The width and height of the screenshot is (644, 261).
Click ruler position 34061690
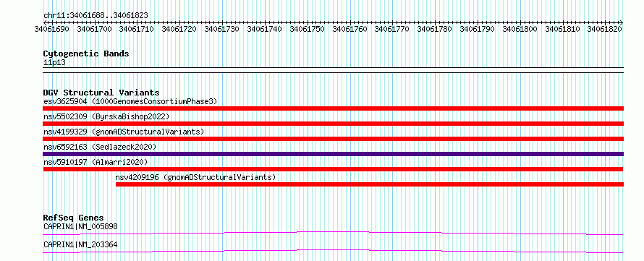pos(52,29)
